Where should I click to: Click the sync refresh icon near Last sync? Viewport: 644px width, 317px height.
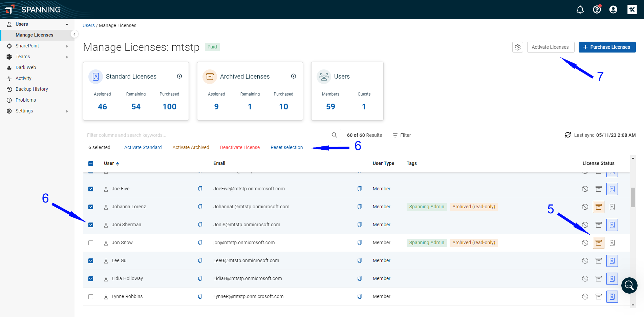[568, 135]
